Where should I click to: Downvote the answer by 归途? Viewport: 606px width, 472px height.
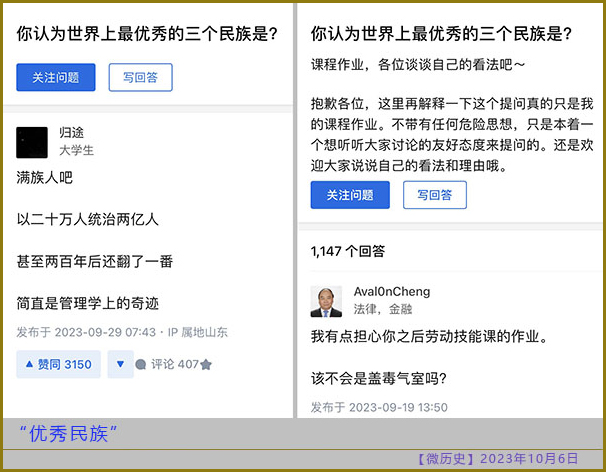[x=121, y=364]
